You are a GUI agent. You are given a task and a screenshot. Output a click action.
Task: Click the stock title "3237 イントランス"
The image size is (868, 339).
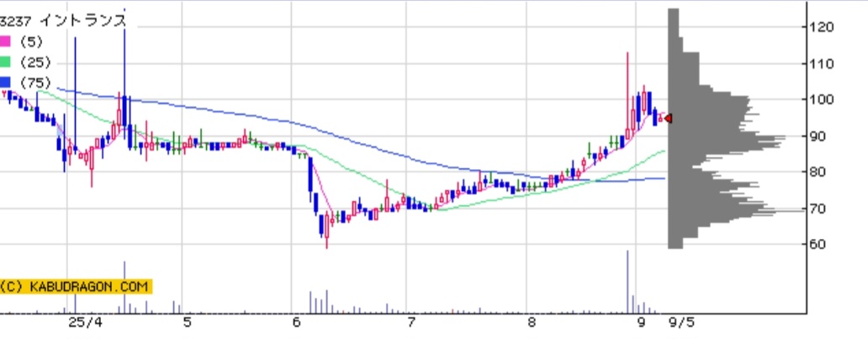(x=63, y=21)
